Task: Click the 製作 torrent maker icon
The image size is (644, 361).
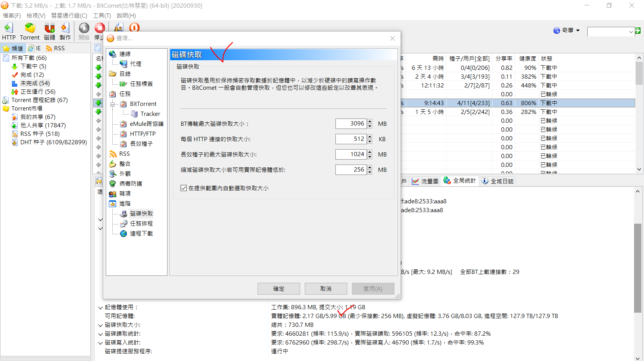Action: click(65, 31)
